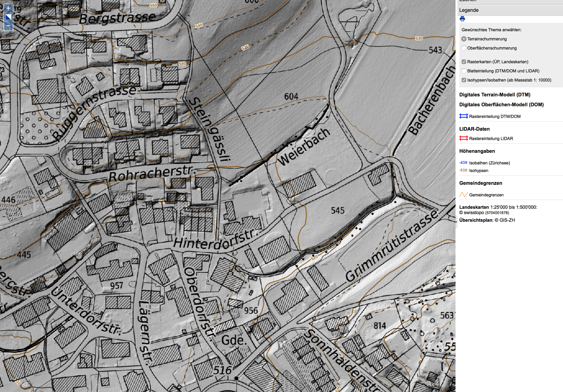Click parcel number 446 on map
The image size is (563, 392).
tap(9, 200)
